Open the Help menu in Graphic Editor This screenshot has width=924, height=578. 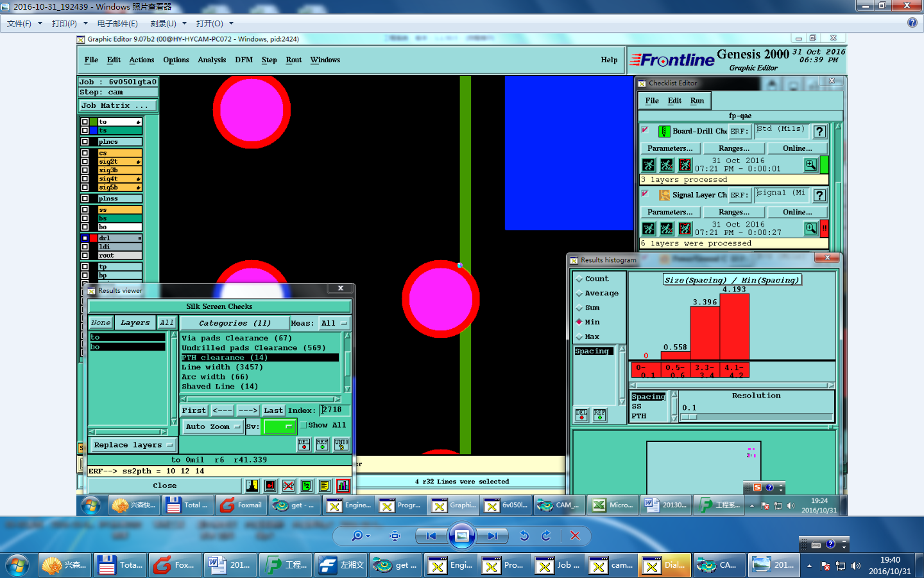pyautogui.click(x=609, y=60)
